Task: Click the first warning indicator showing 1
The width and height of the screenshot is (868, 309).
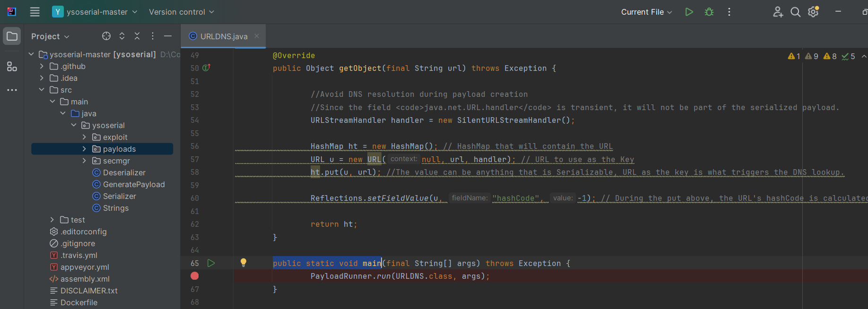Action: [x=794, y=56]
